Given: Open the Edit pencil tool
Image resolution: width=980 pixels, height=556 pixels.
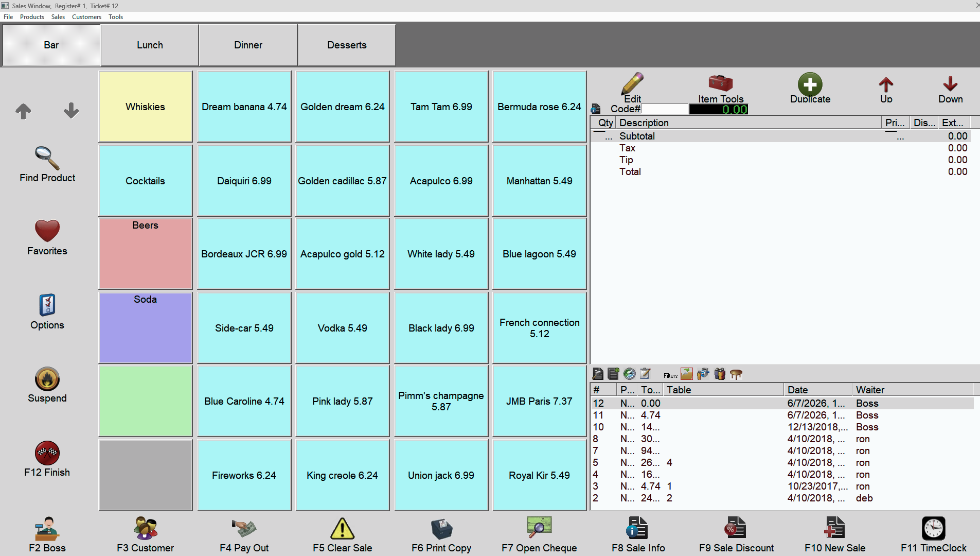Looking at the screenshot, I should (632, 88).
